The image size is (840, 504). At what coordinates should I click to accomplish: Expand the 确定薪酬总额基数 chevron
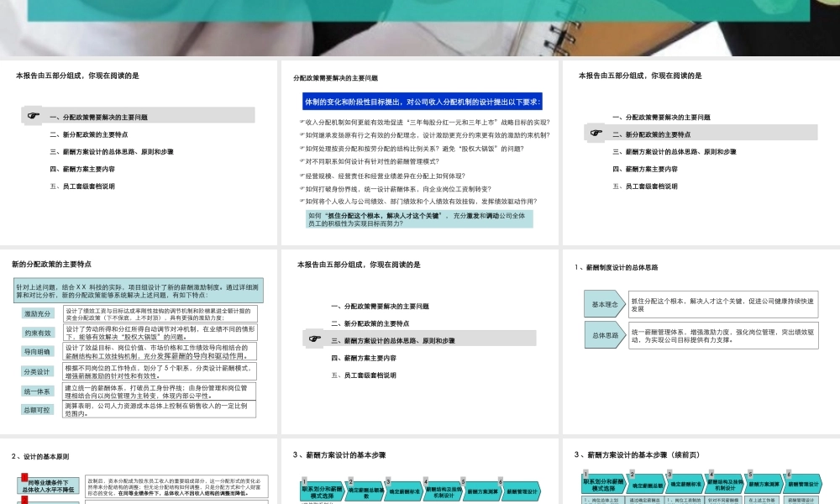(365, 491)
